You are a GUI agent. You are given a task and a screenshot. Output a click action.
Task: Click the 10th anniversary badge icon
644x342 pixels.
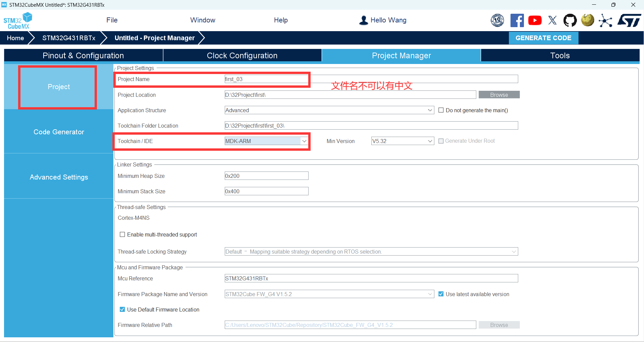(x=497, y=20)
